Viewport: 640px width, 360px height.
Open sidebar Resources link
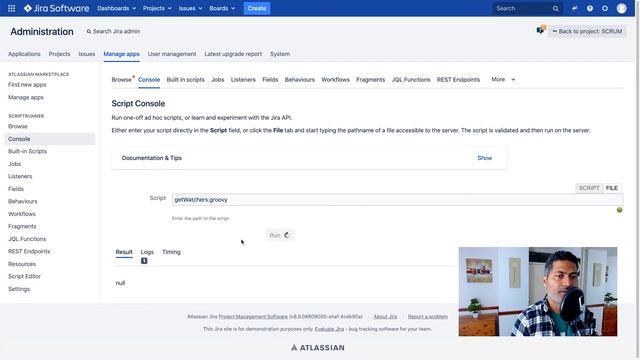[x=22, y=264]
